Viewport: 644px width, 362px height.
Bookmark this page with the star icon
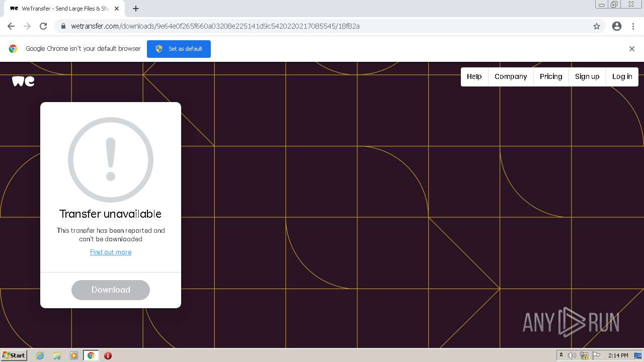(597, 26)
